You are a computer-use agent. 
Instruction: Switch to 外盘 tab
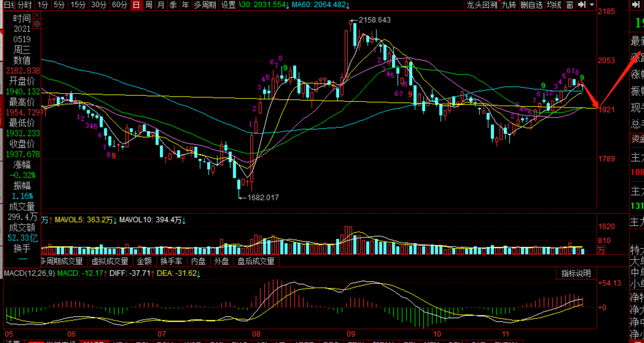pyautogui.click(x=221, y=261)
